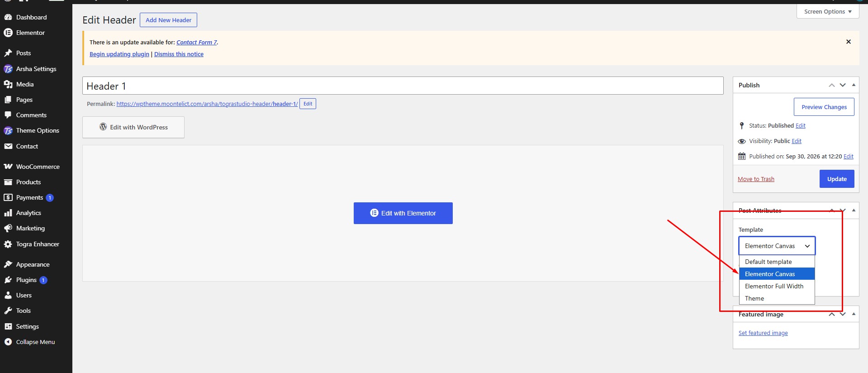Open the Dashboard menu item
The image size is (868, 373).
coord(31,17)
